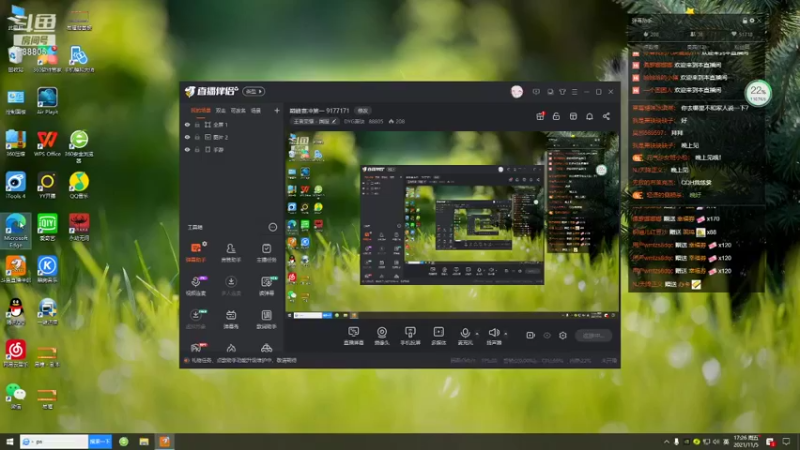Screen dimensions: 800x450
Task: Open settings gear in danmaku overlay window
Action: coord(752,21)
